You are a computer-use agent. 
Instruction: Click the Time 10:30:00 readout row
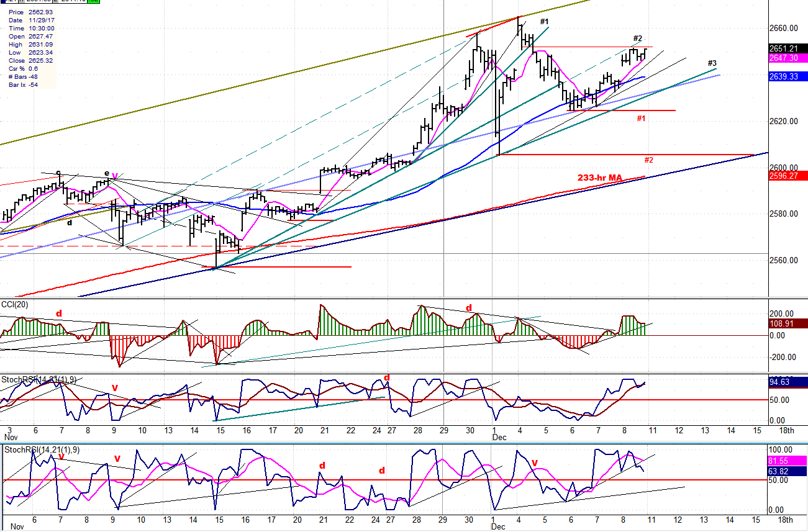pyautogui.click(x=32, y=29)
